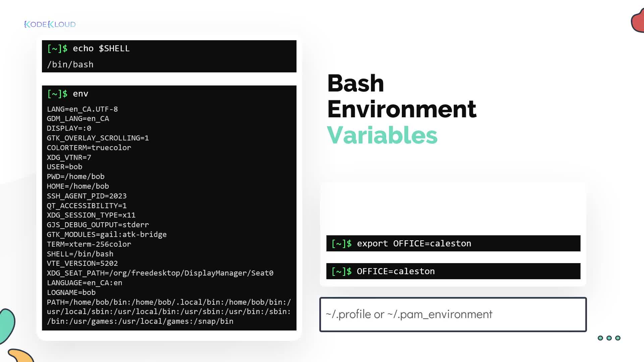
Task: Select the 'TERM=xterm-256color' line
Action: (x=89, y=244)
